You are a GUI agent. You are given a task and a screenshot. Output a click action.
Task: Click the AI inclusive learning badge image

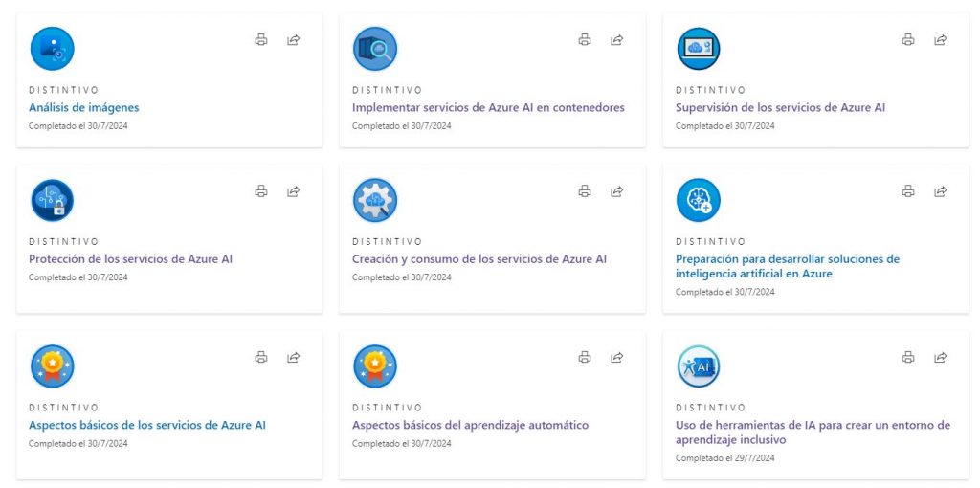[698, 366]
